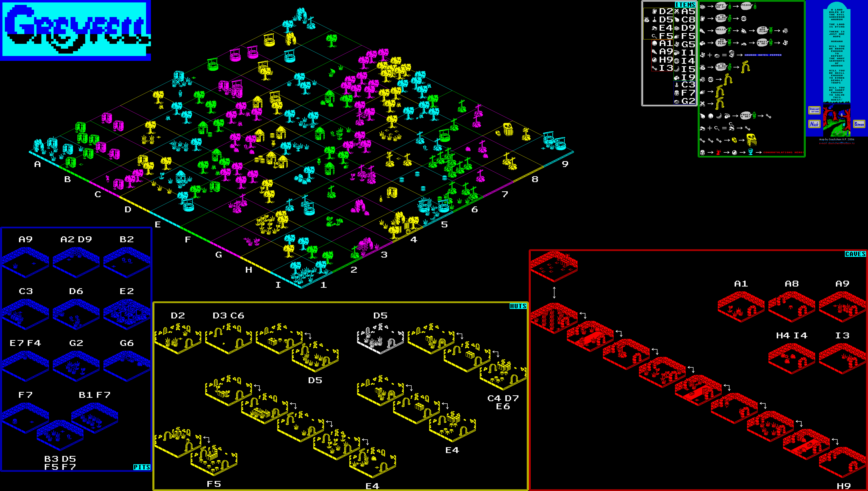
Task: Click the ITEMS panel header label
Action: 685,4
